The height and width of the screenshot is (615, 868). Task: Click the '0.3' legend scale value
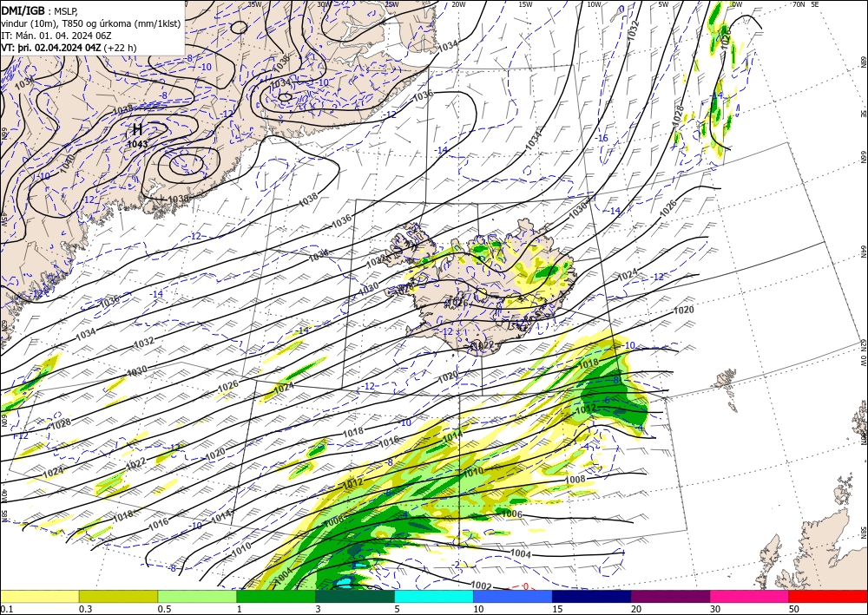pyautogui.click(x=85, y=609)
